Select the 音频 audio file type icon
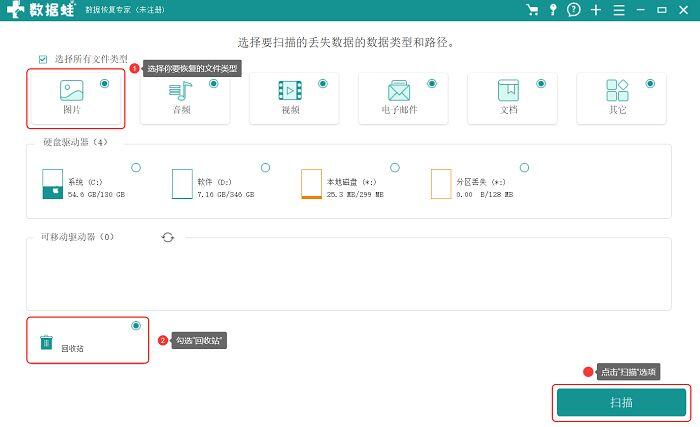 click(181, 91)
